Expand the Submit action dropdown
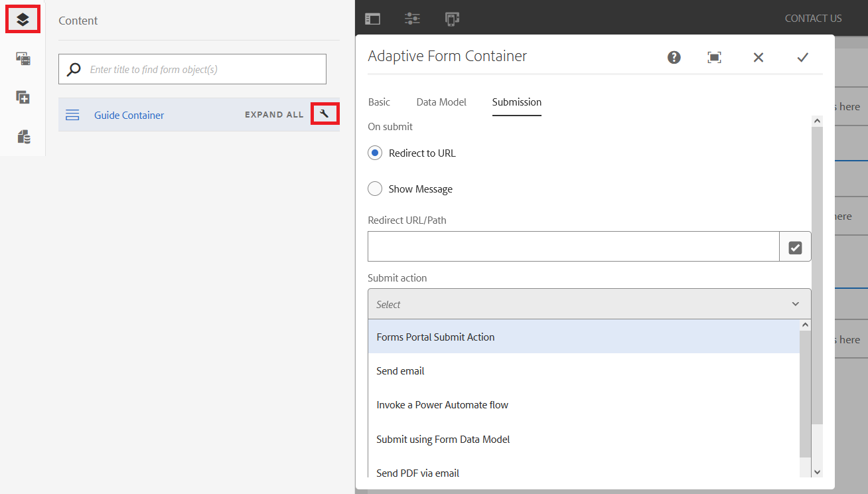Image resolution: width=868 pixels, height=494 pixels. tap(589, 304)
